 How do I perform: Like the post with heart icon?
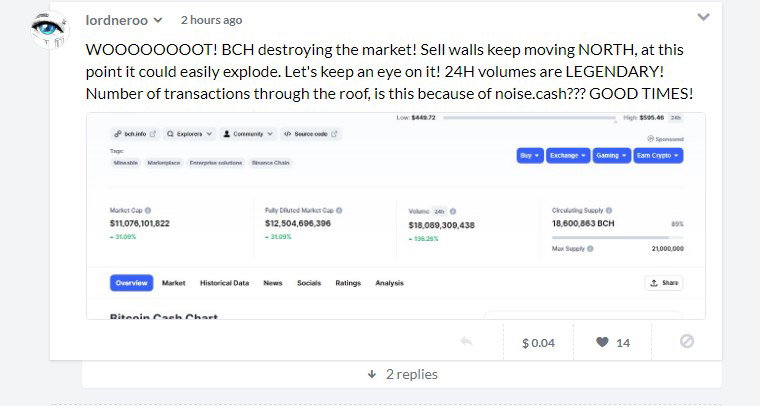click(602, 342)
